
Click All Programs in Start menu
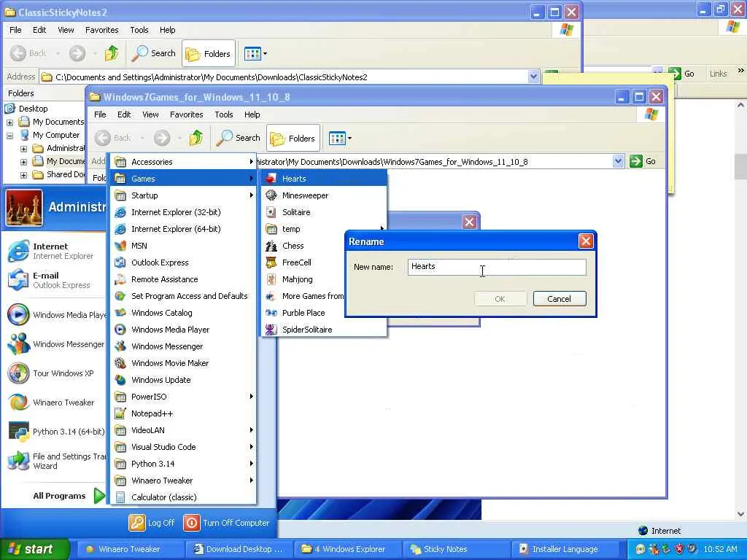[x=68, y=496]
